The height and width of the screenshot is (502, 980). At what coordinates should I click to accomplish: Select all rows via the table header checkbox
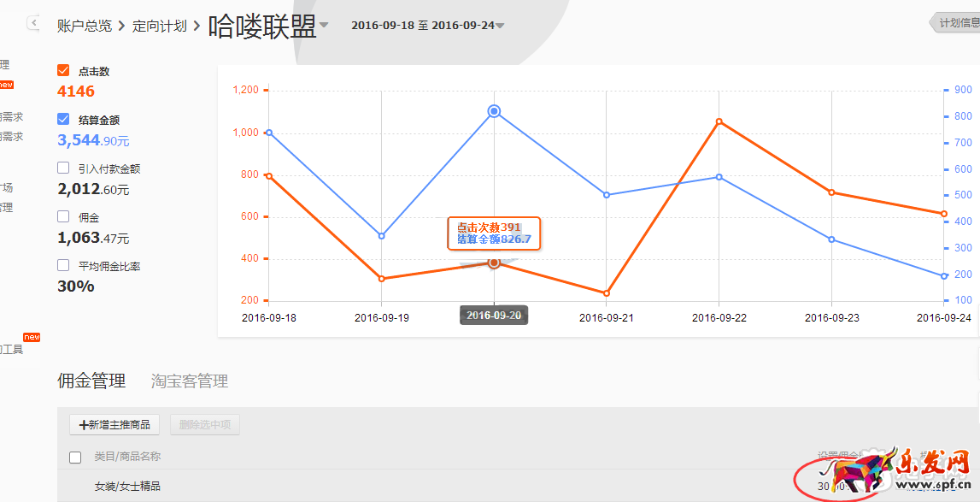pos(75,458)
